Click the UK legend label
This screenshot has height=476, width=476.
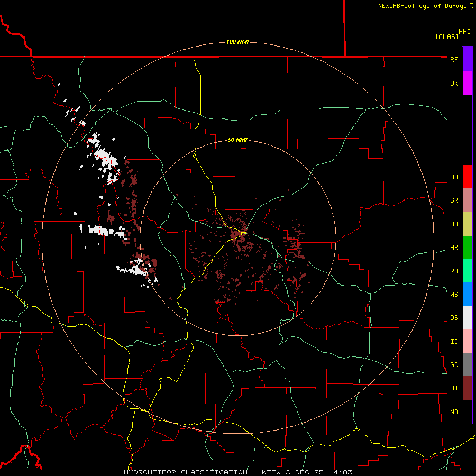pyautogui.click(x=454, y=83)
